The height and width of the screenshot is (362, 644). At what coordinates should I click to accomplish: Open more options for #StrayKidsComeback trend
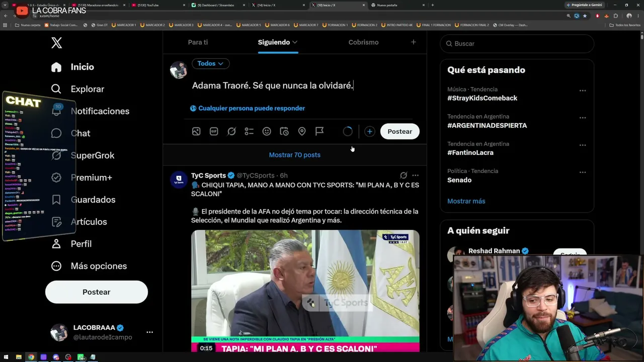coord(583,90)
